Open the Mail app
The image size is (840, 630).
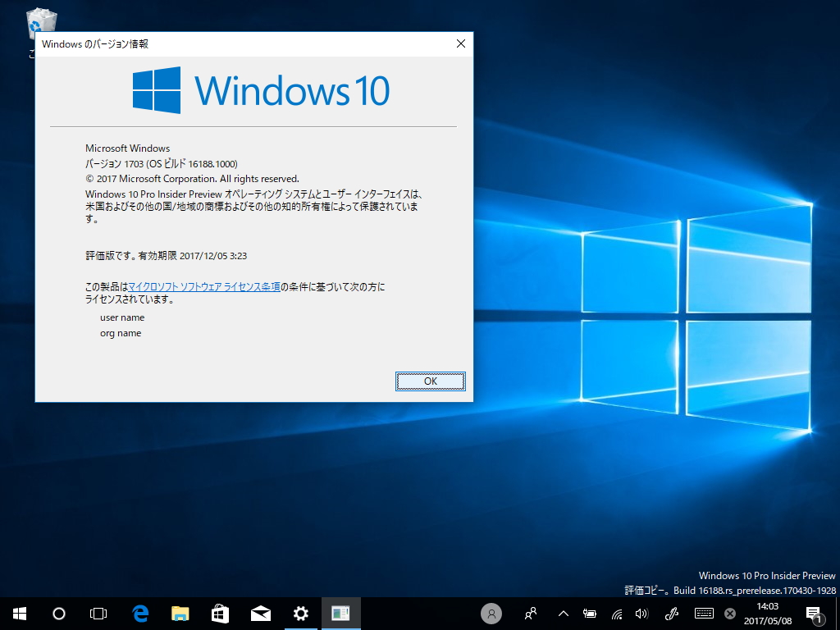[x=260, y=613]
